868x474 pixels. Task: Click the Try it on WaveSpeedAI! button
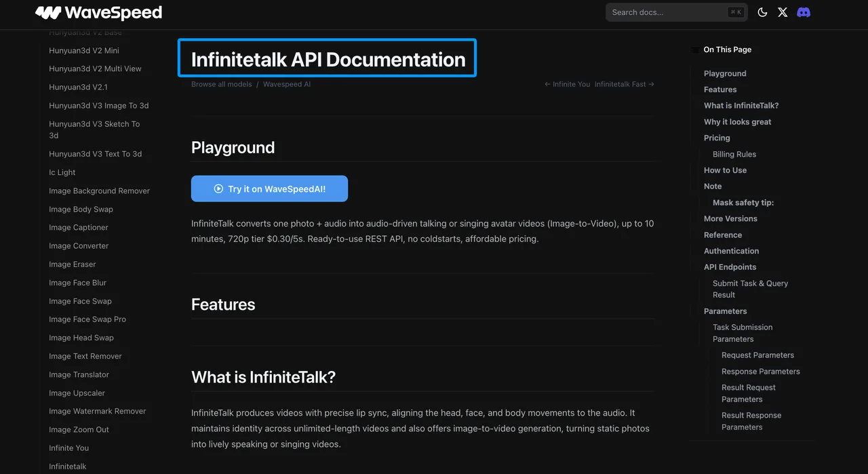pos(269,189)
